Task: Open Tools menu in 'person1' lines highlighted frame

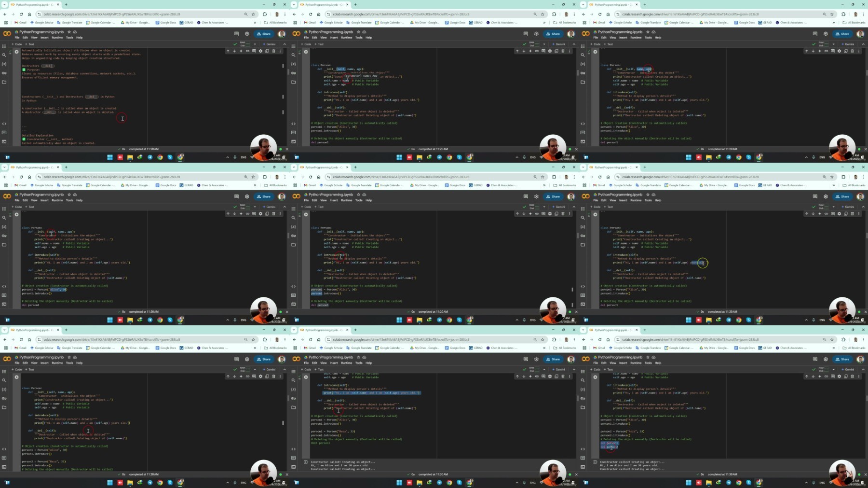Action: tap(359, 200)
